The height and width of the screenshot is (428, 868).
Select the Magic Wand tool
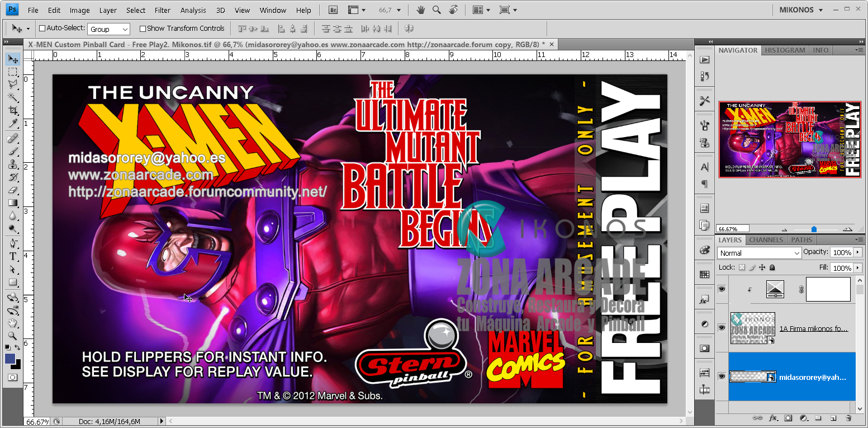[x=13, y=97]
